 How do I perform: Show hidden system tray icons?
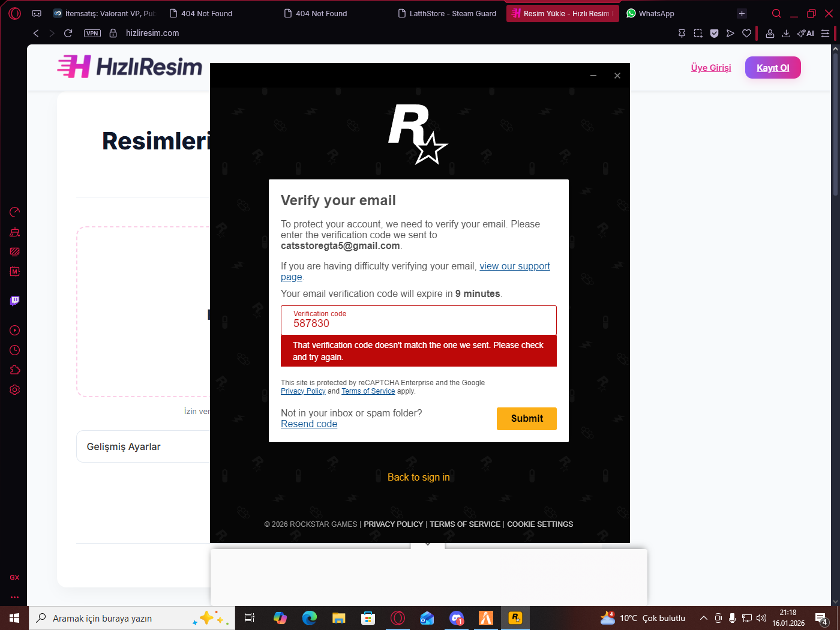[x=704, y=618]
